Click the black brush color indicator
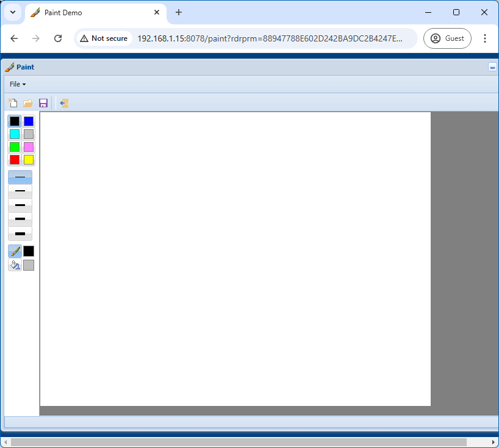Screen dimensions: 499x448 [29, 251]
